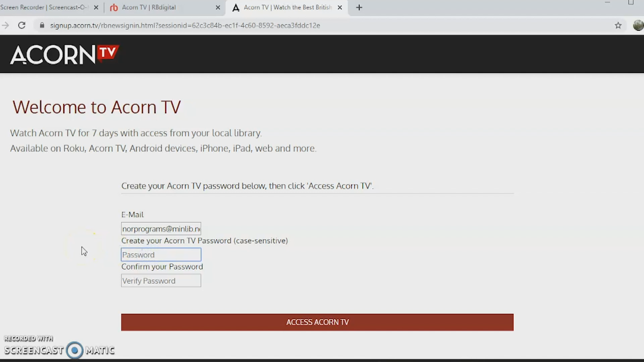Bookmark page with star icon
The width and height of the screenshot is (644, 362).
click(x=618, y=25)
